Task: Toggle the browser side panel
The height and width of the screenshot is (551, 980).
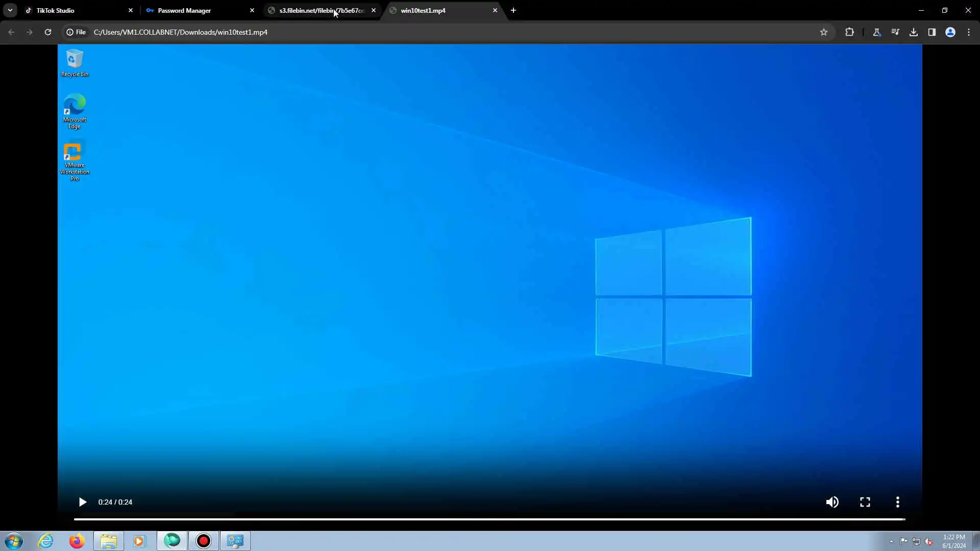Action: coord(932,32)
